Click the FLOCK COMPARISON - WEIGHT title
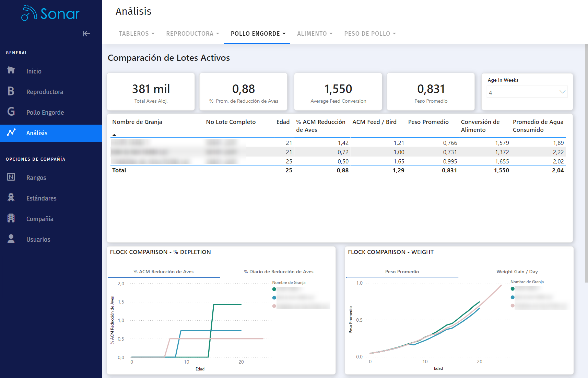 coord(391,252)
